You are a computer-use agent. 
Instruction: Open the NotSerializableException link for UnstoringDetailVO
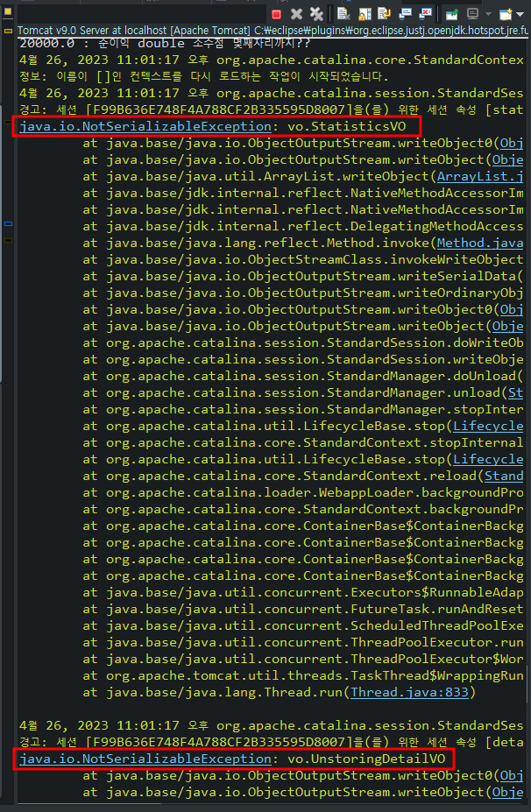coord(145,759)
